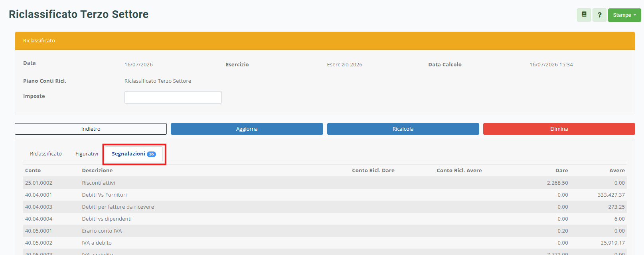Switch to the Riclassificato tab
644x255 pixels.
[46, 153]
